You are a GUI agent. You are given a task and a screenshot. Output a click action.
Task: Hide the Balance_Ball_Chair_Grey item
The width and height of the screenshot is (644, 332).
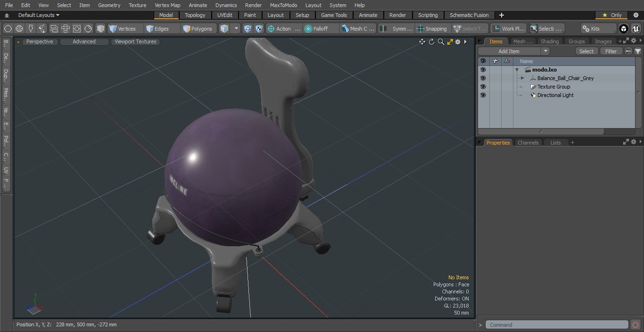pyautogui.click(x=483, y=78)
